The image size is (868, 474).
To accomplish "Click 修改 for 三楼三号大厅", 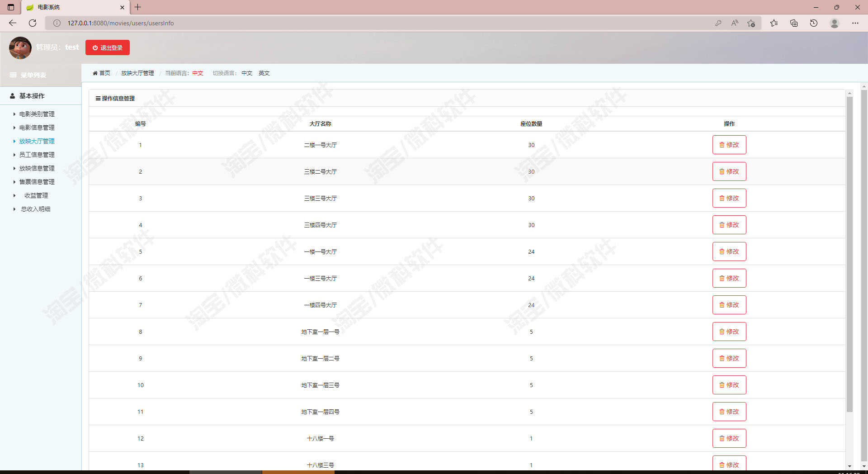I will [729, 198].
